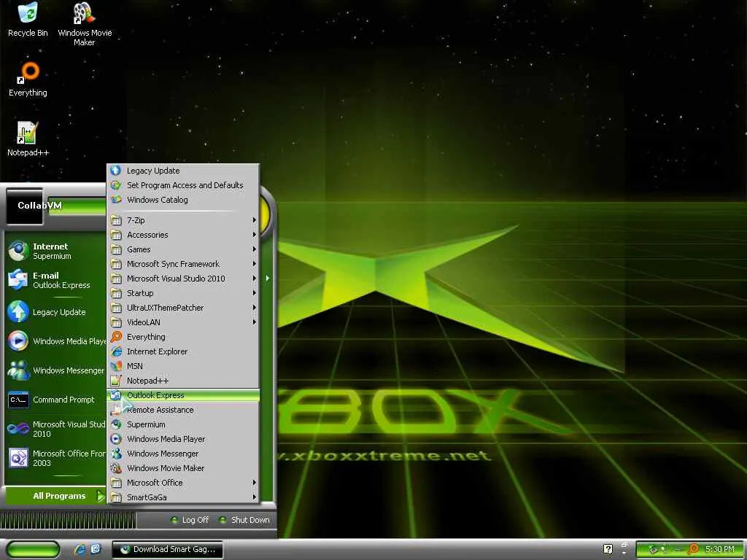Click Windows Messenger icon in programs list

point(116,454)
